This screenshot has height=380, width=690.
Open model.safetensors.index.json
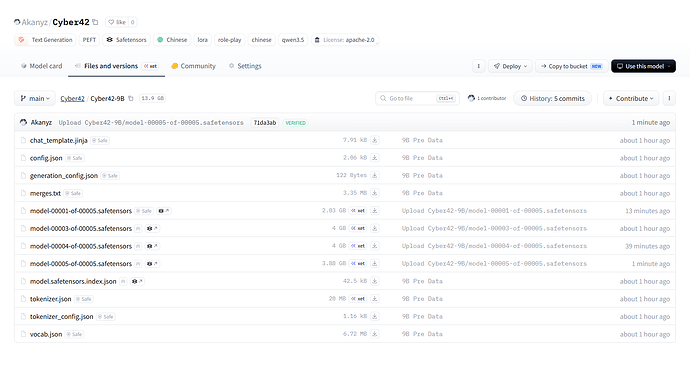[73, 281]
